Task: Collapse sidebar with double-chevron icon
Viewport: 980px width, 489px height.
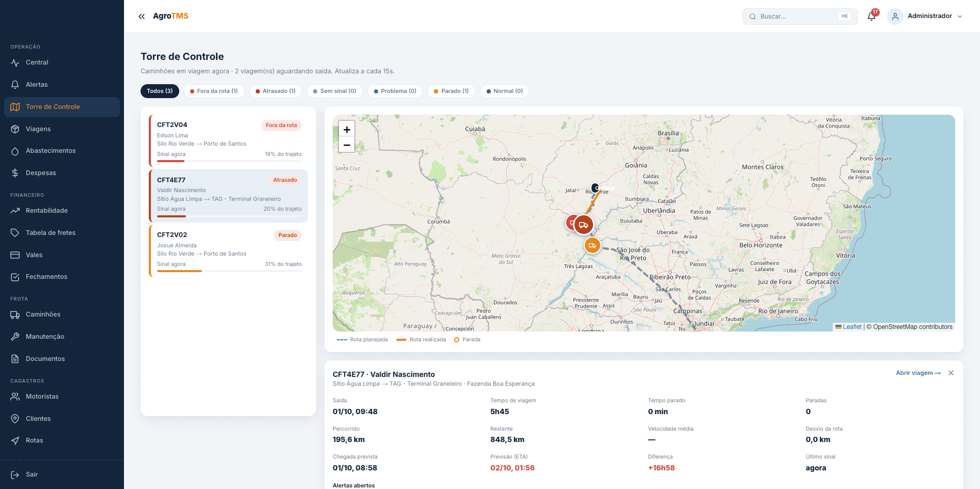Action: 142,17
